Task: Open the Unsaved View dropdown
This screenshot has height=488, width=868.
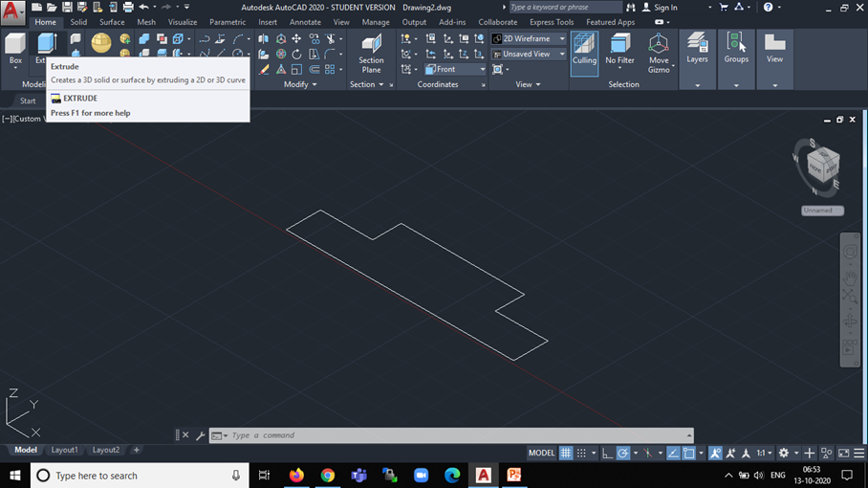Action: (x=529, y=54)
